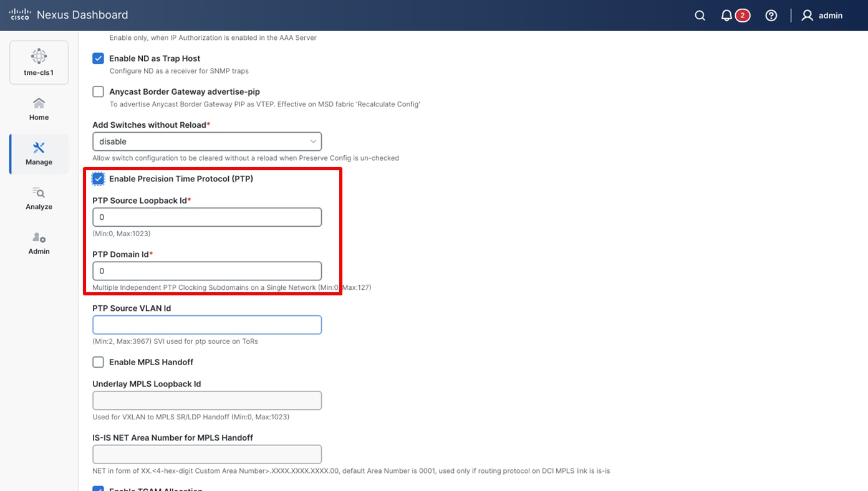
Task: Open the Analyze section in sidebar
Action: (x=39, y=199)
